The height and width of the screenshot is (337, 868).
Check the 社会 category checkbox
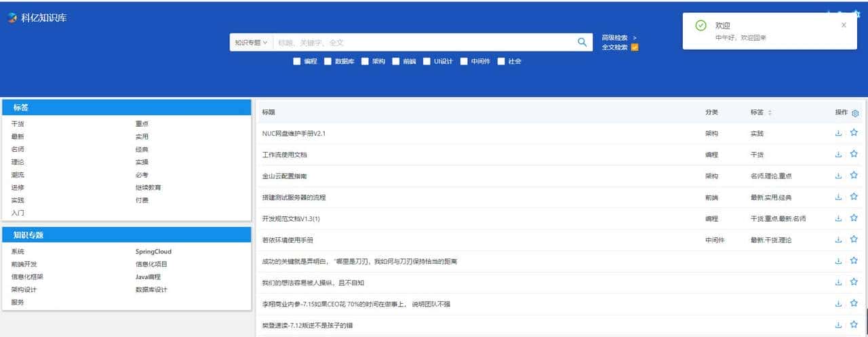501,61
